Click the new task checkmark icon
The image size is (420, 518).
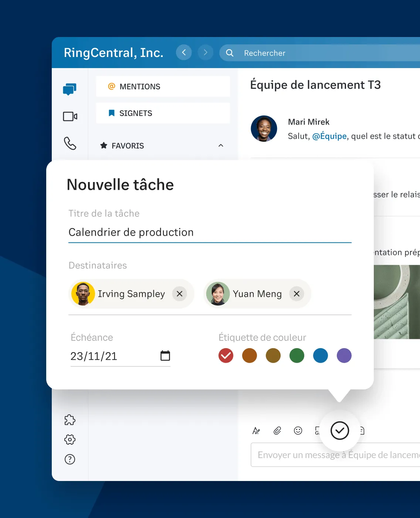[x=340, y=430]
